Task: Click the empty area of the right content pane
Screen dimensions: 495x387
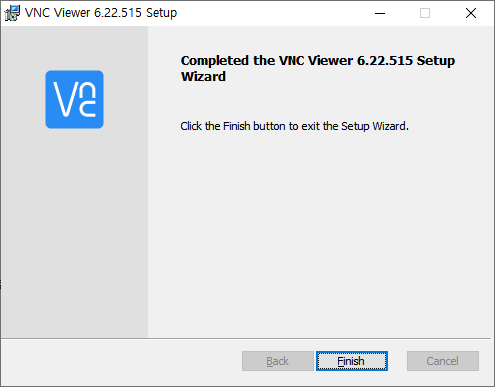Action: [320, 233]
